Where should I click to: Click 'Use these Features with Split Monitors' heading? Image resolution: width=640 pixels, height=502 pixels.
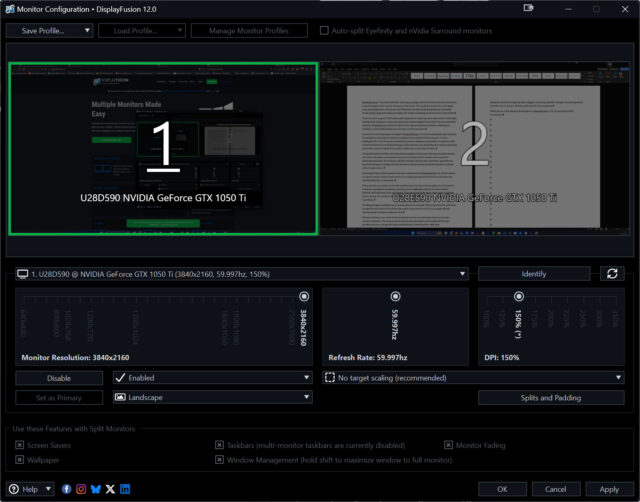[x=74, y=429]
